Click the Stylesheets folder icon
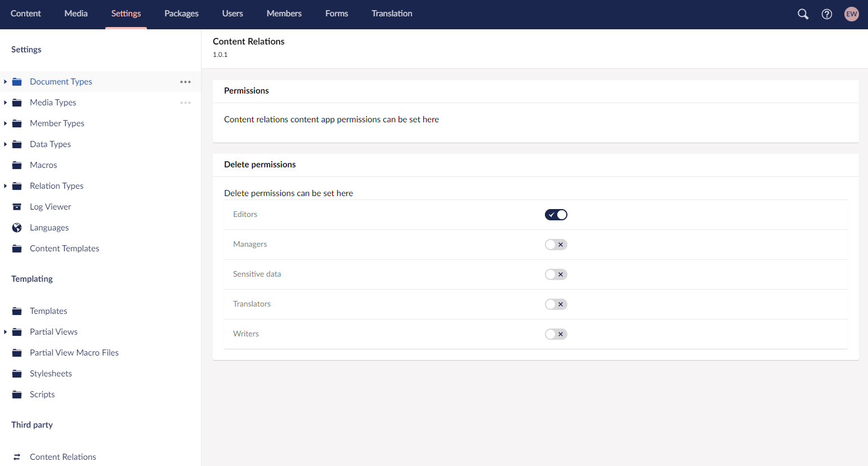 tap(17, 374)
